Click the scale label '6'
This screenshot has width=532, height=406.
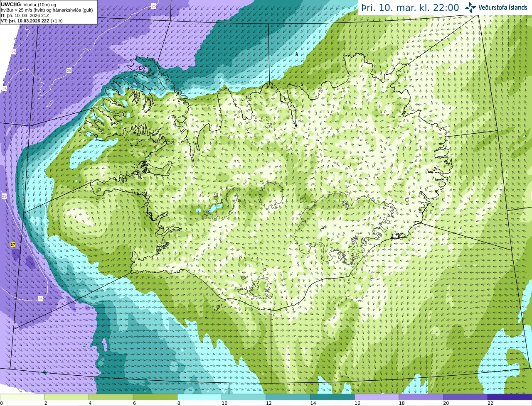[135, 403]
